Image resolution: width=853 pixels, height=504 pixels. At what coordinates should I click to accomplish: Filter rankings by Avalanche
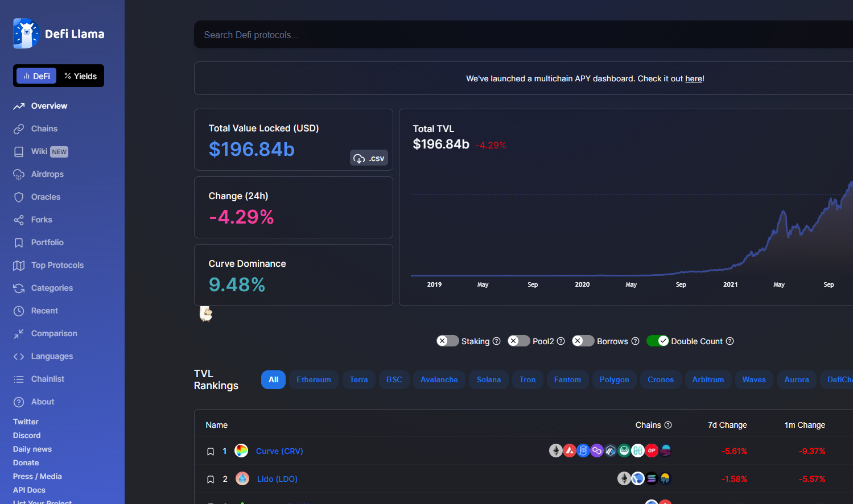(439, 379)
